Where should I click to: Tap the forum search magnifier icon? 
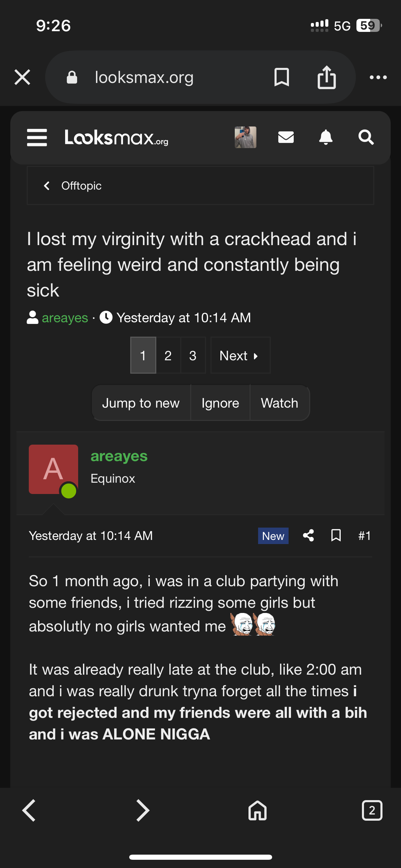(x=366, y=137)
